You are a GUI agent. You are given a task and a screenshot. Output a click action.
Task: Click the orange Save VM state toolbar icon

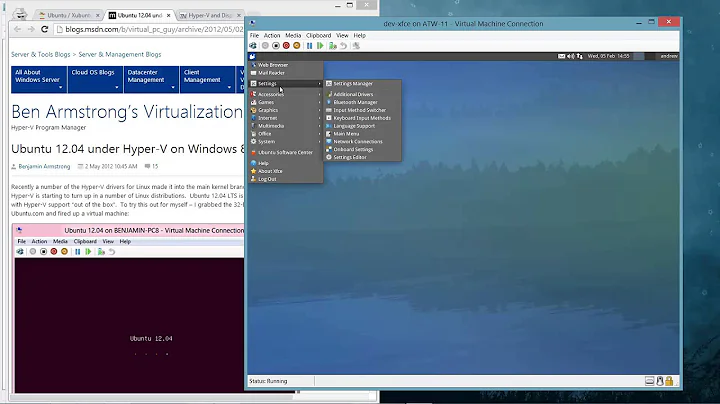click(297, 45)
